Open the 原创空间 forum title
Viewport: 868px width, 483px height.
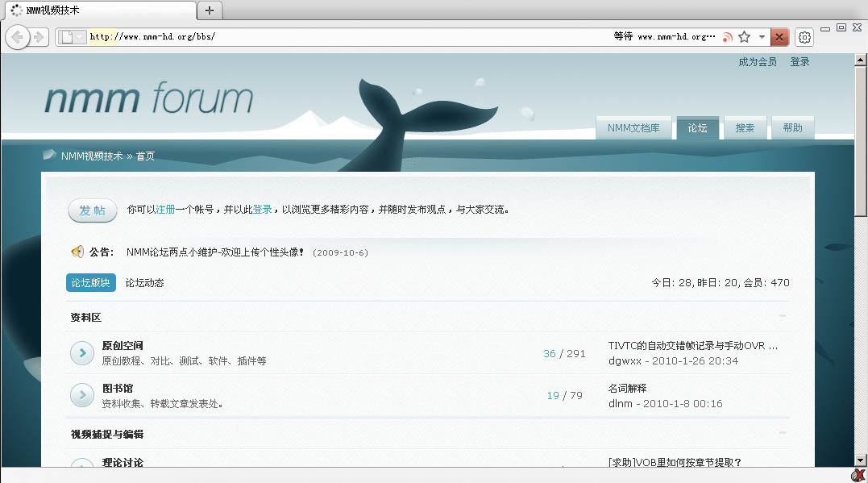123,346
